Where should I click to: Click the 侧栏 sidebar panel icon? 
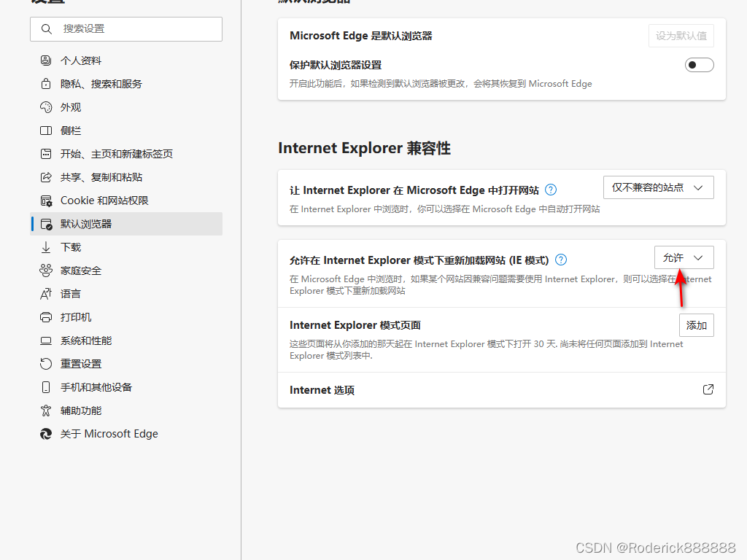click(46, 131)
